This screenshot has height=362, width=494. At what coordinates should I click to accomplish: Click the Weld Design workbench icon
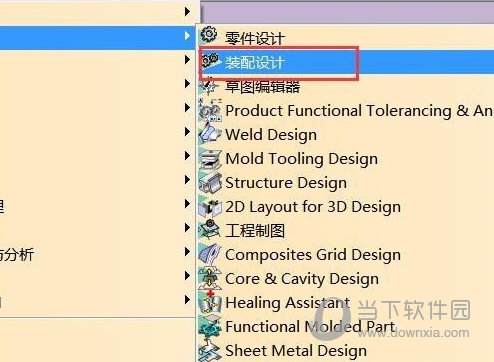click(209, 134)
